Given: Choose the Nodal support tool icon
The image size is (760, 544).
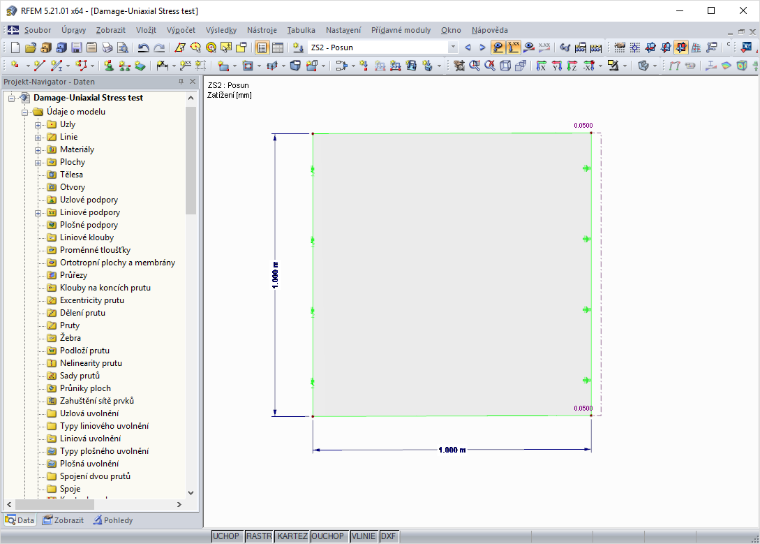Looking at the screenshot, I should 109,65.
